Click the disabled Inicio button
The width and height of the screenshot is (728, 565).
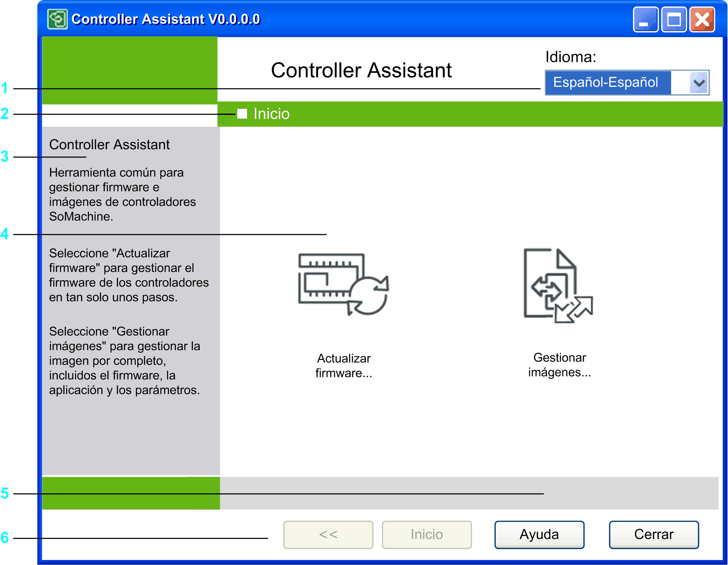coord(427,534)
